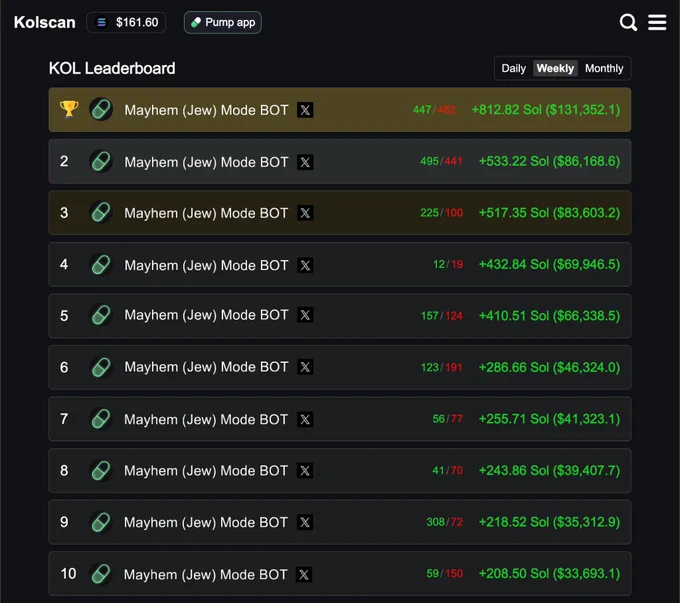Click the name in rank 2 row
The width and height of the screenshot is (680, 603).
pos(206,162)
